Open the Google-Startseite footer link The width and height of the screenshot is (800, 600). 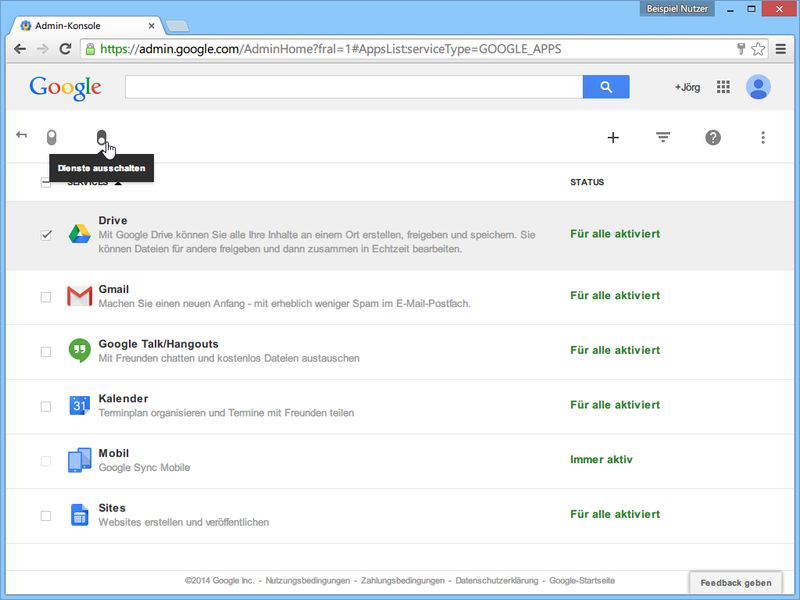582,581
